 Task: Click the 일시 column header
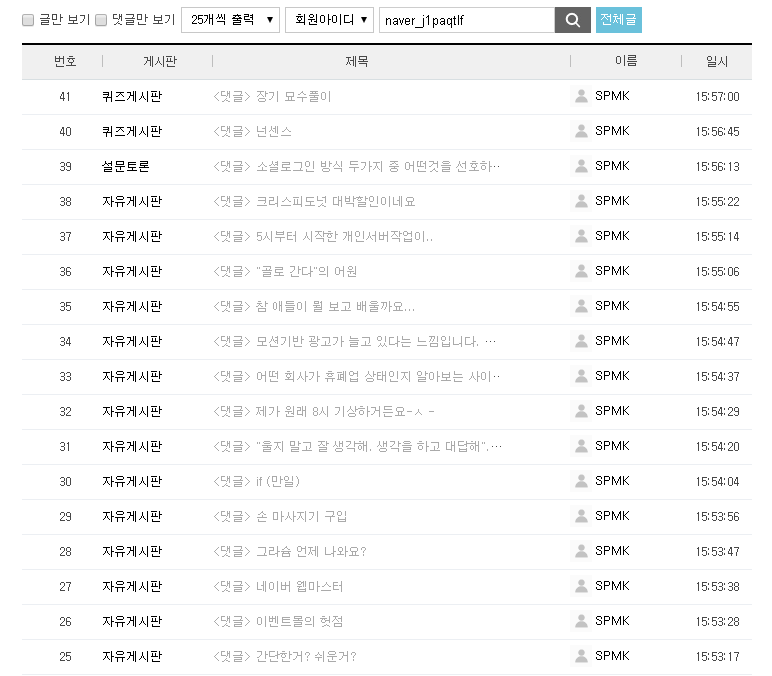[717, 61]
